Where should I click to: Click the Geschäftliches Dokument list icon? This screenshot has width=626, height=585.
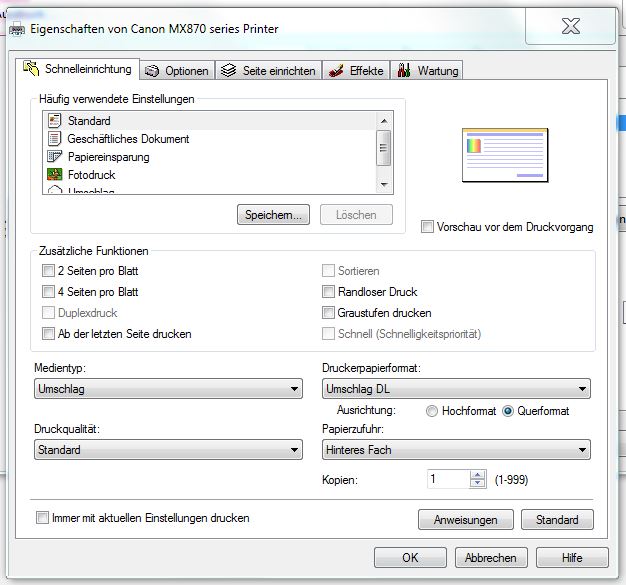[x=54, y=139]
